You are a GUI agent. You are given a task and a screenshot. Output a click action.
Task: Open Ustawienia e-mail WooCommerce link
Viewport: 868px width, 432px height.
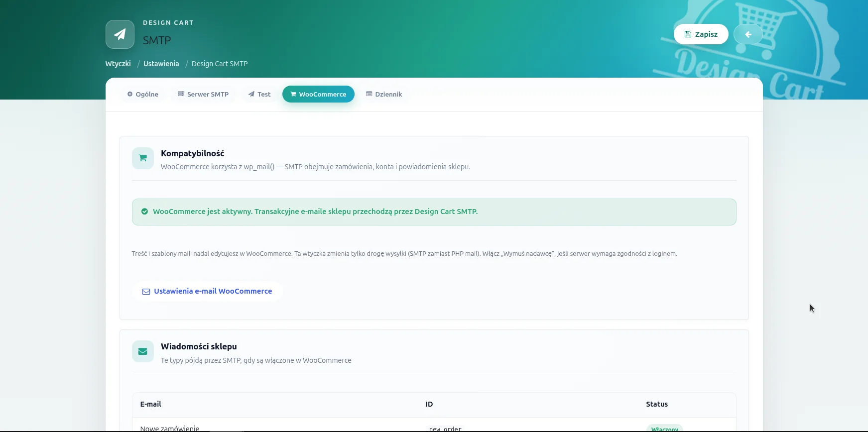[x=208, y=291]
